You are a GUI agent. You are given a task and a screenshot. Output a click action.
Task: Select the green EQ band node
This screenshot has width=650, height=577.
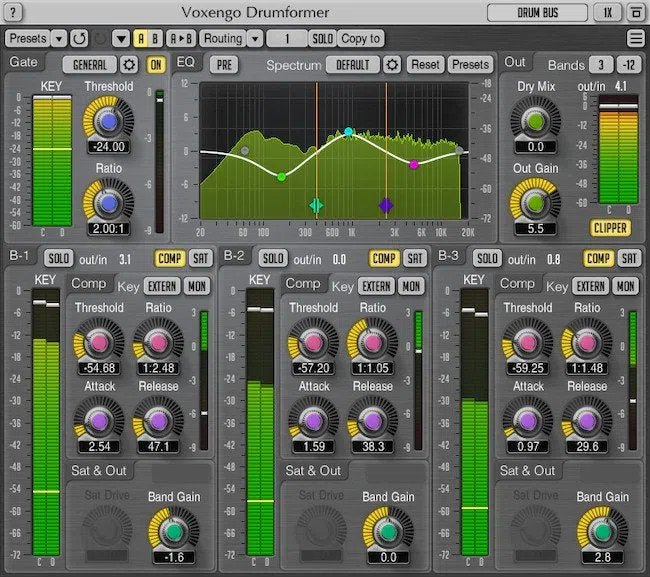pos(281,177)
